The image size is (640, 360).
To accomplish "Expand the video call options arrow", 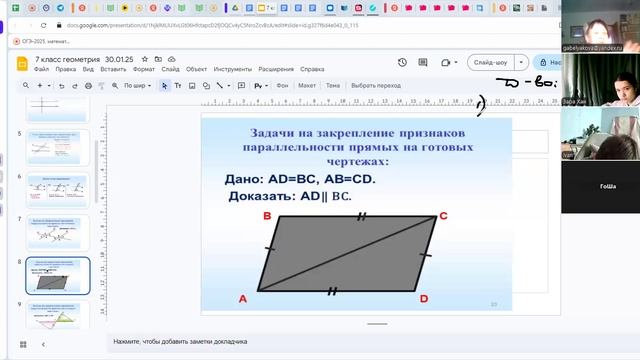I will (456, 62).
